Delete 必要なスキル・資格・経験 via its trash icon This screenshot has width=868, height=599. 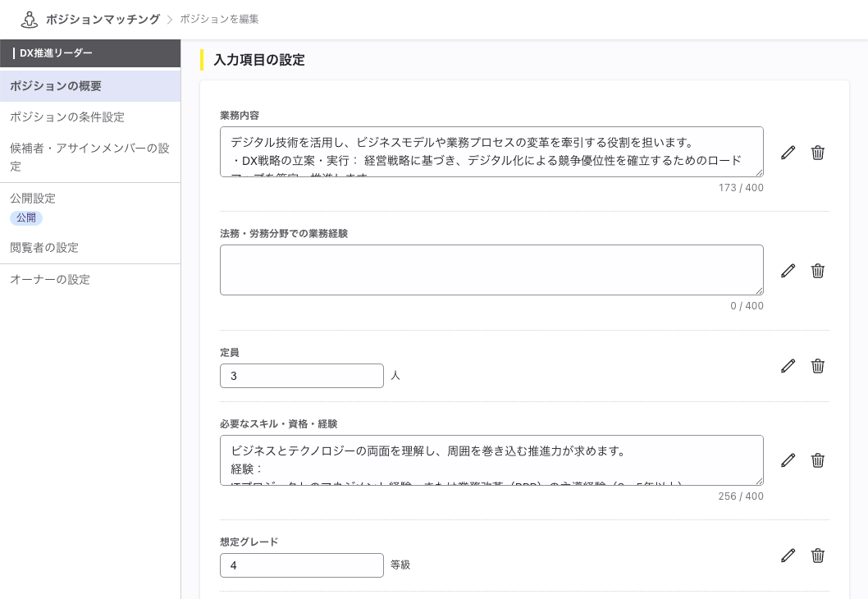(817, 460)
